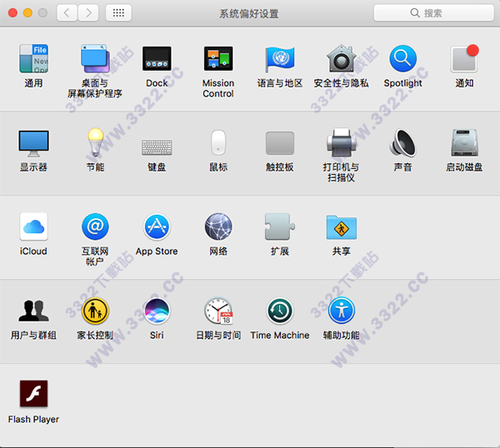Open 辅助功能 (Accessibility) icon
Image resolution: width=500 pixels, height=448 pixels.
(341, 311)
